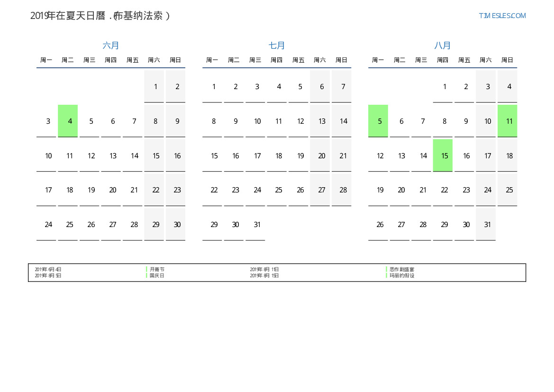554x392 pixels.
Task: Click the 开斋节 legend entry
Action: tap(157, 269)
